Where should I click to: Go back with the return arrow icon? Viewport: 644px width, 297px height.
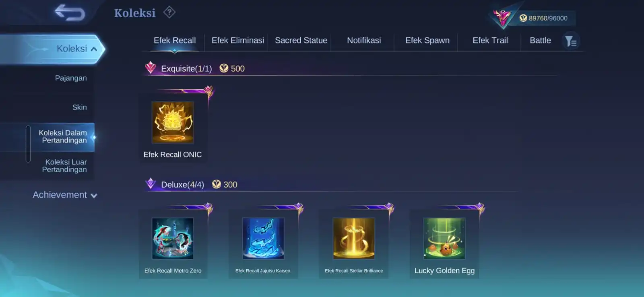pos(70,12)
